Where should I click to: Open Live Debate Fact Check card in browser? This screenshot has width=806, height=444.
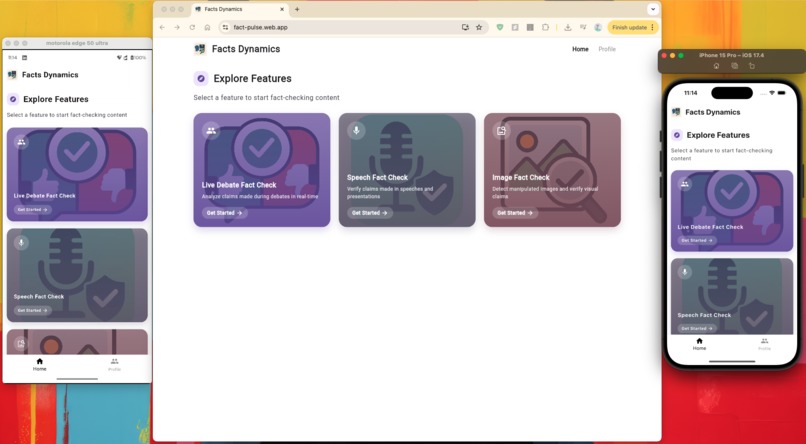262,170
